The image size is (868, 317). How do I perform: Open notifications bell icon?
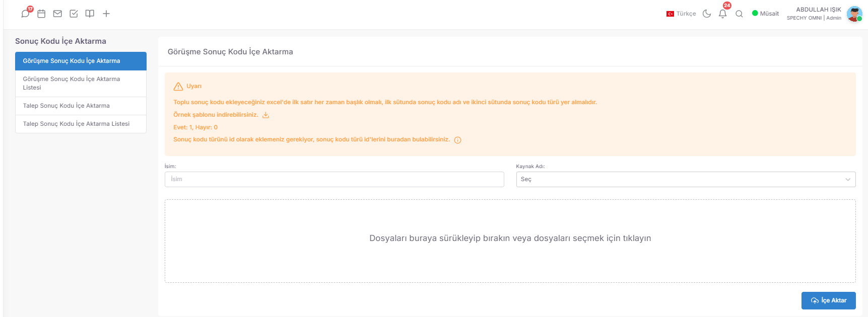(723, 14)
